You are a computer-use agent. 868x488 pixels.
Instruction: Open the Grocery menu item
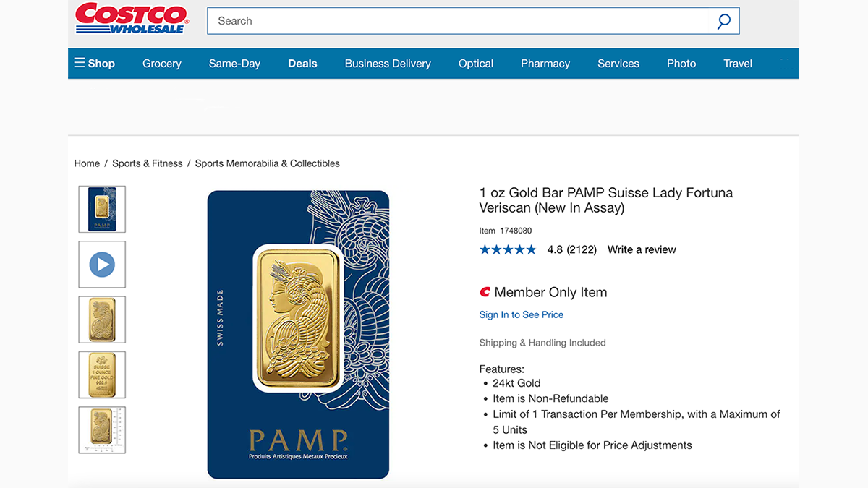pyautogui.click(x=162, y=64)
